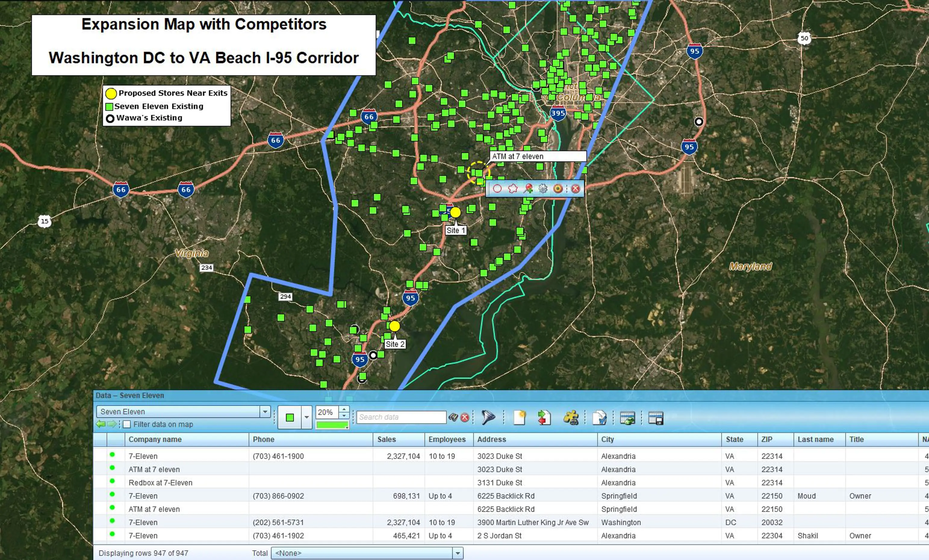Click the green row marker for 2 S Jordan St
This screenshot has height=560, width=929.
pos(112,534)
